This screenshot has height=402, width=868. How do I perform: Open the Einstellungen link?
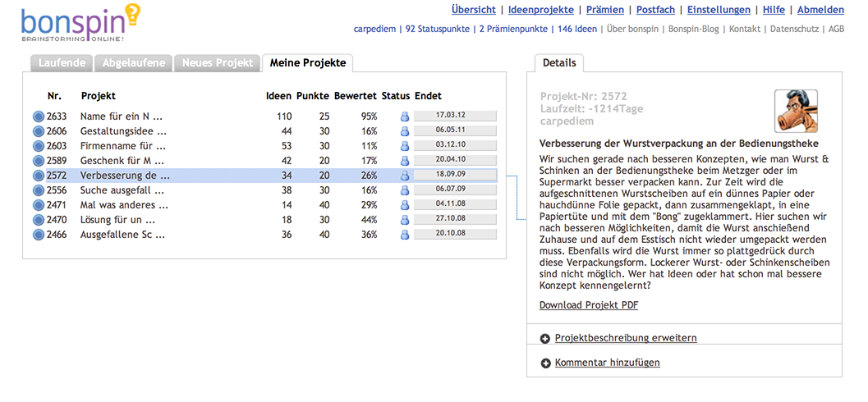[719, 10]
